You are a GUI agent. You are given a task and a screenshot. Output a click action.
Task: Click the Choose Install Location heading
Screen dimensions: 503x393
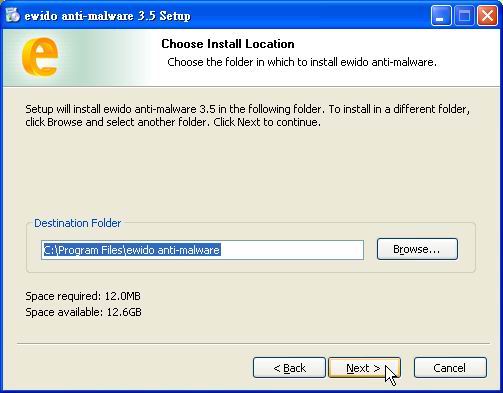pos(228,44)
